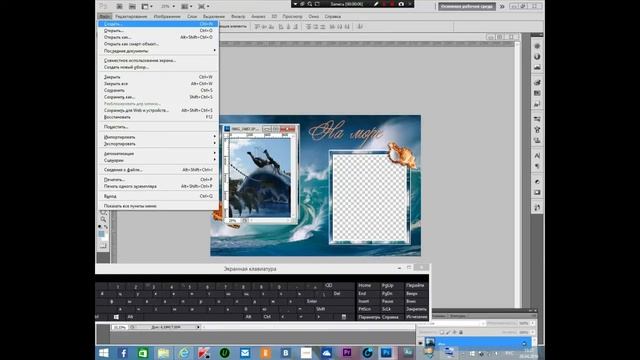This screenshot has height=360, width=640.
Task: Open the Paragraph panel icon
Action: [537, 166]
